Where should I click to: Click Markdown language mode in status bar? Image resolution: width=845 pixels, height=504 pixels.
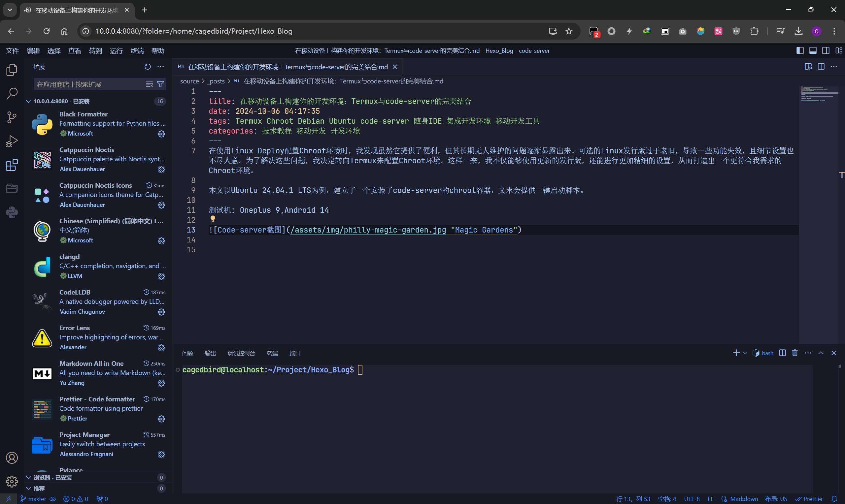point(744,499)
